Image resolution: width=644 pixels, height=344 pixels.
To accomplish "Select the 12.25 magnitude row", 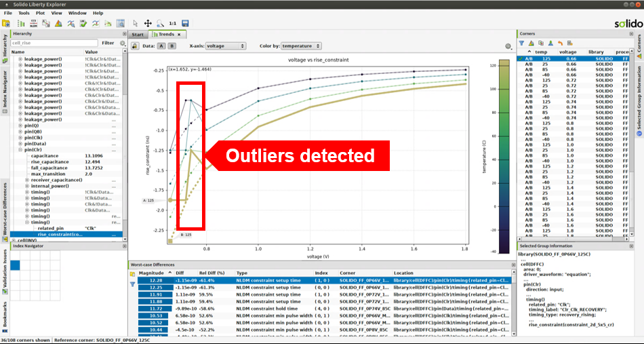I will (x=325, y=288).
